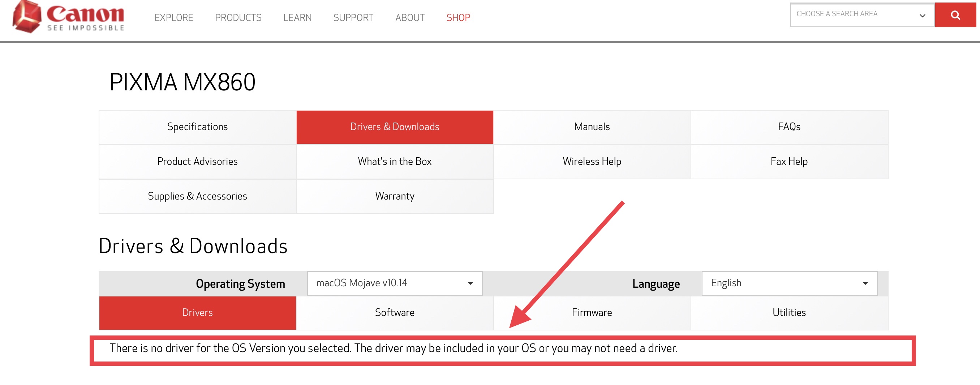
Task: Click the PIXMA MX860 product title
Action: coord(182,82)
